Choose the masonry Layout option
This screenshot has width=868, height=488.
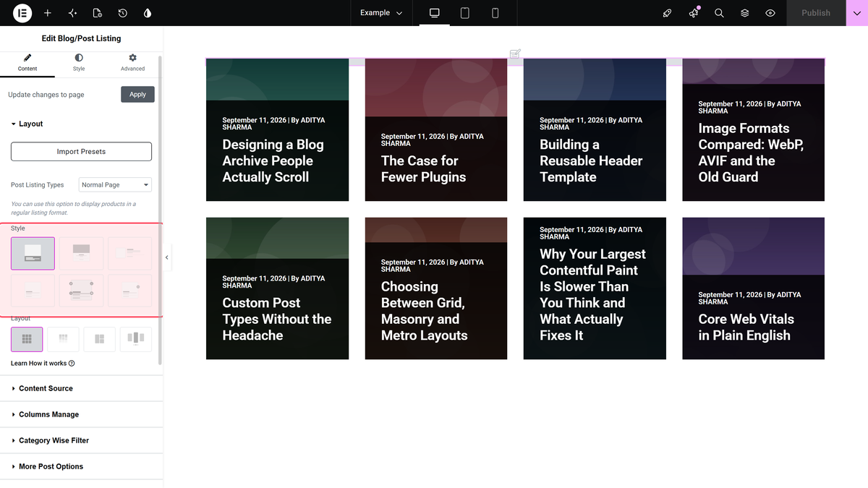coord(63,339)
